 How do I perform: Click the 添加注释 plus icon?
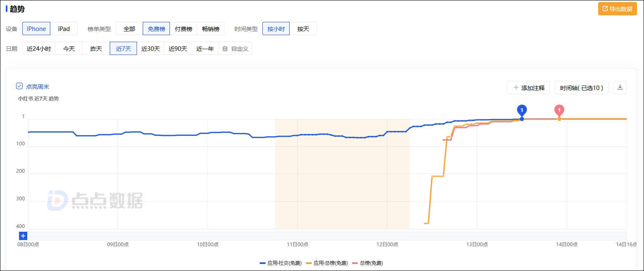516,88
